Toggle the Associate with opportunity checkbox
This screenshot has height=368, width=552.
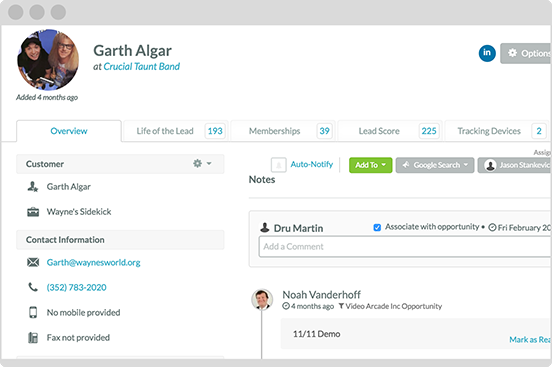click(x=377, y=227)
